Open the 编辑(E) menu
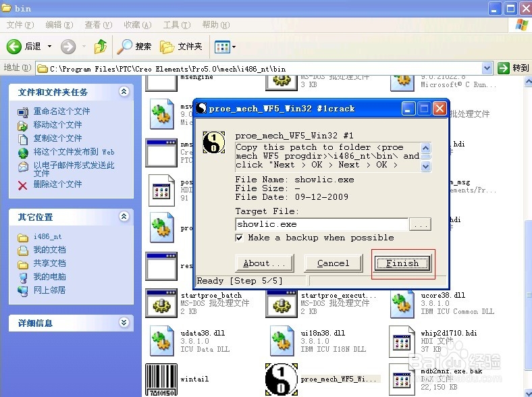The height and width of the screenshot is (397, 532). click(x=59, y=25)
